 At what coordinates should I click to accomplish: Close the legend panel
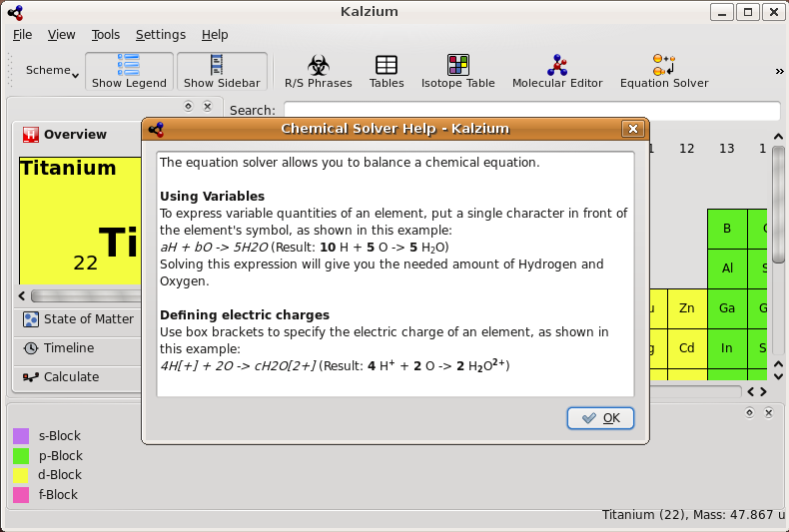coord(768,413)
